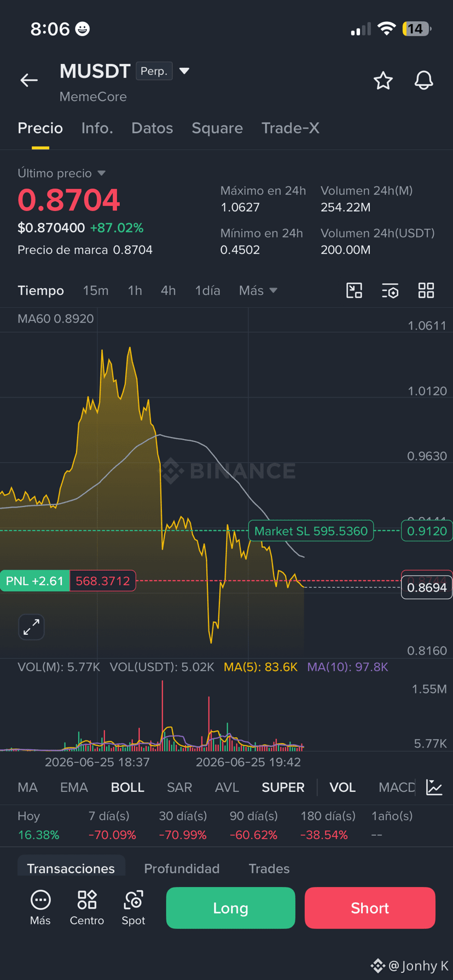
Task: Toggle the AVL indicator
Action: [x=227, y=787]
